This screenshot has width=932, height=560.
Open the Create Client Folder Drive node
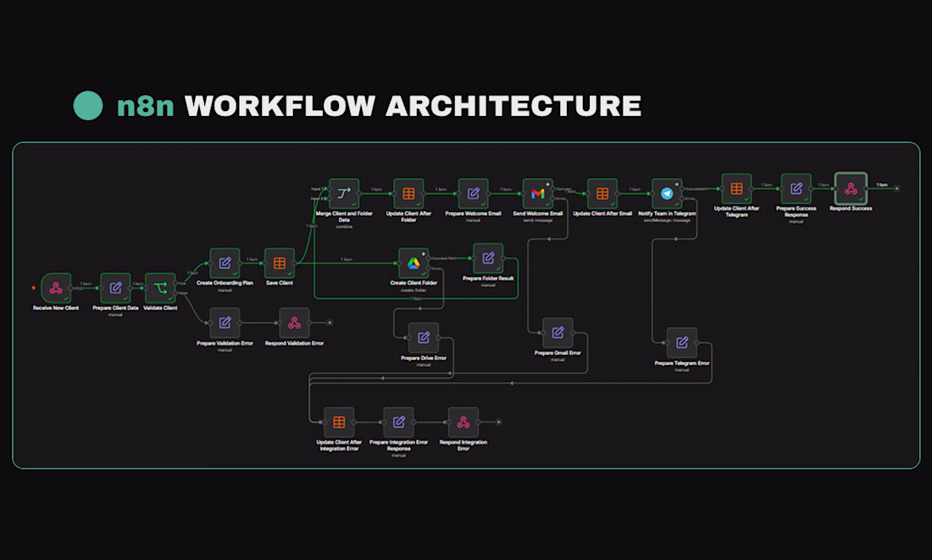pyautogui.click(x=413, y=263)
